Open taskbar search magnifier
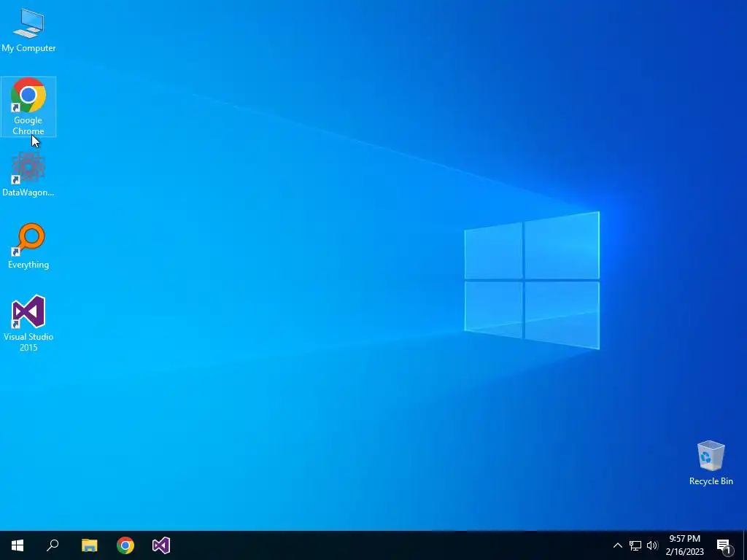Screen dimensions: 747x560 coord(53,545)
